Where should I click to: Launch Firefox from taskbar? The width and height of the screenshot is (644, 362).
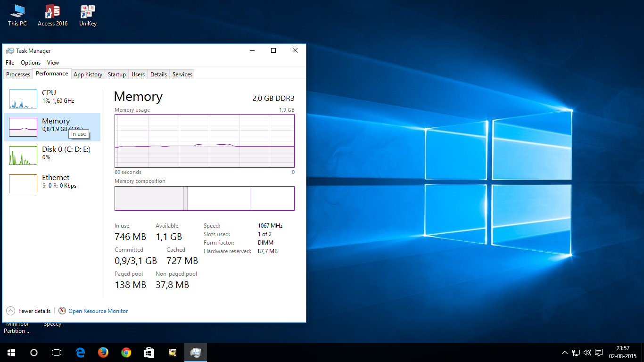[x=103, y=353]
